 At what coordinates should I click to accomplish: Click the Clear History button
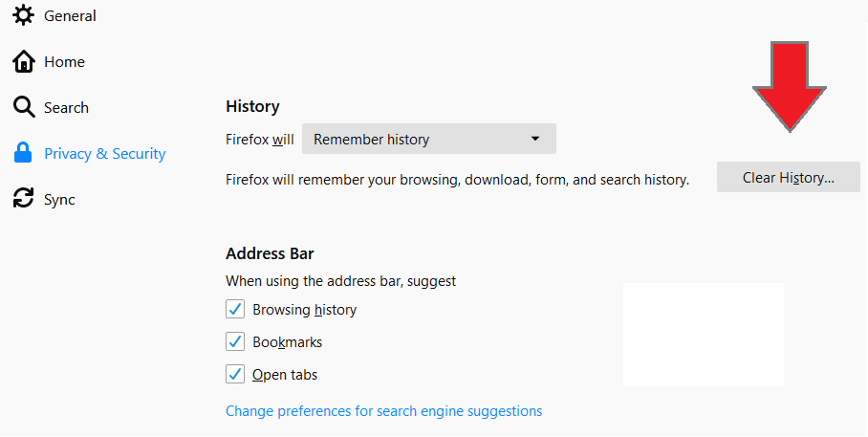pyautogui.click(x=789, y=177)
